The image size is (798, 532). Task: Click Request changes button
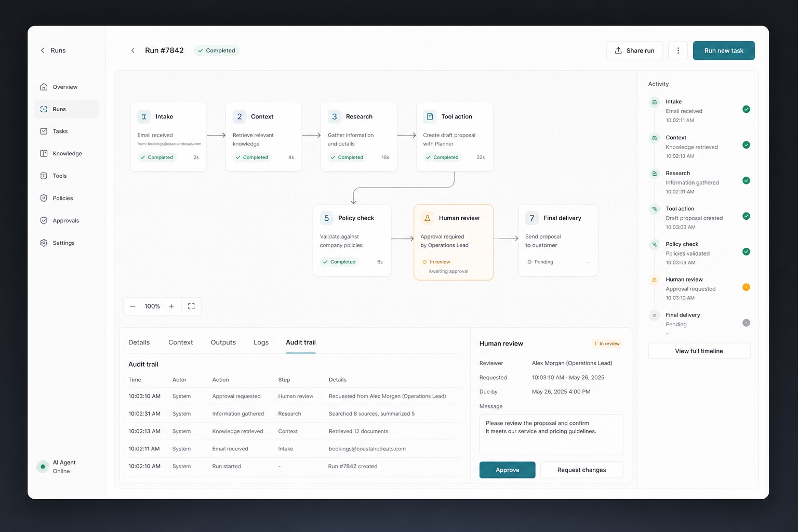[x=581, y=470]
